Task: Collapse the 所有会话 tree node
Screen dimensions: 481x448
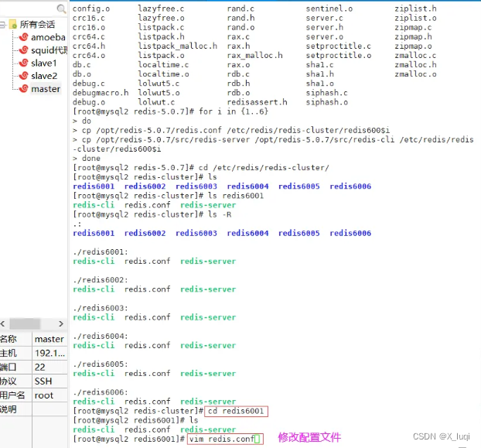Action: [2, 25]
